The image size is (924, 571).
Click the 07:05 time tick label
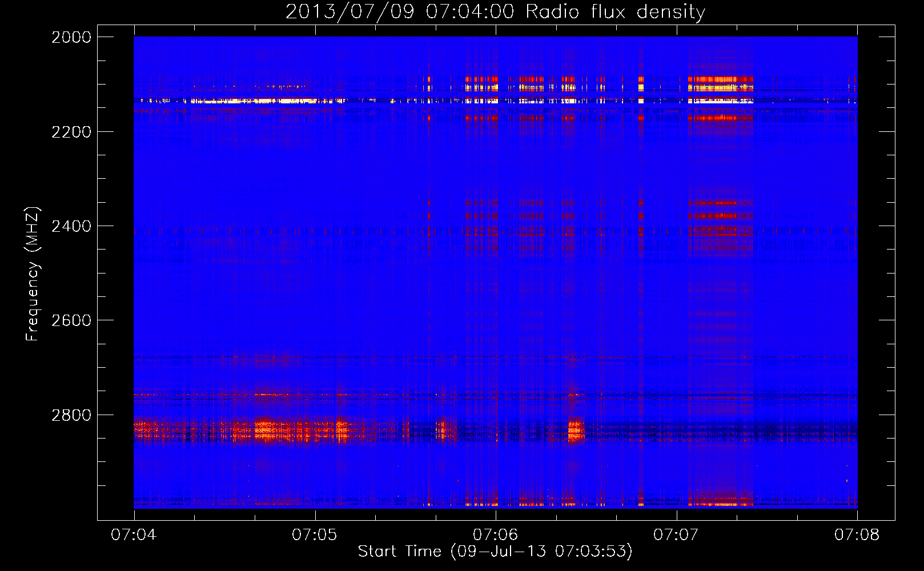click(315, 534)
